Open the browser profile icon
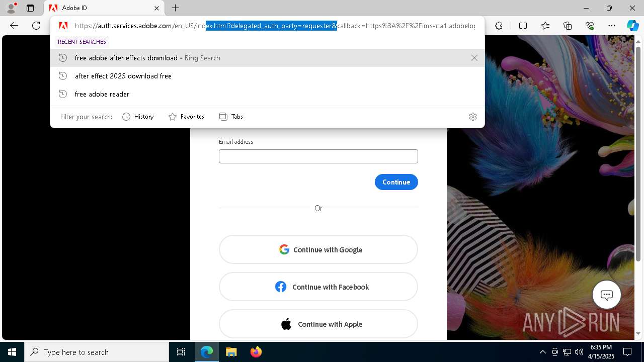Image resolution: width=644 pixels, height=362 pixels. pyautogui.click(x=11, y=8)
